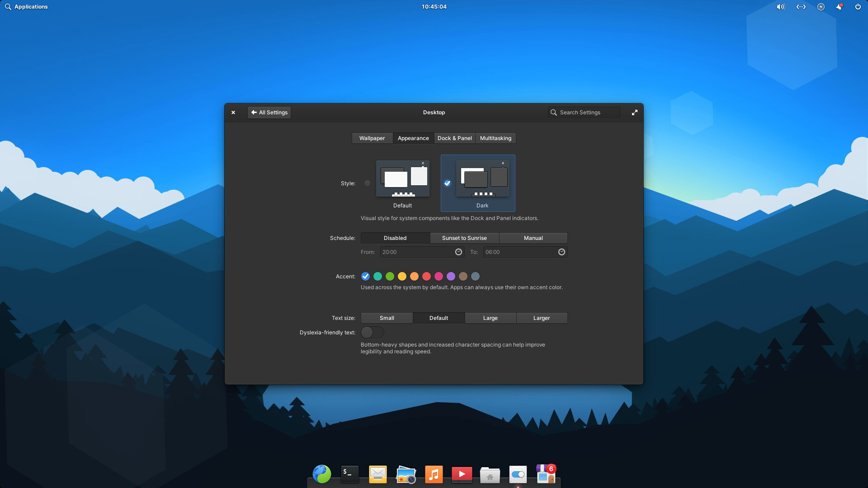Launch Terminal from the dock
Image resolution: width=868 pixels, height=488 pixels.
point(349,474)
